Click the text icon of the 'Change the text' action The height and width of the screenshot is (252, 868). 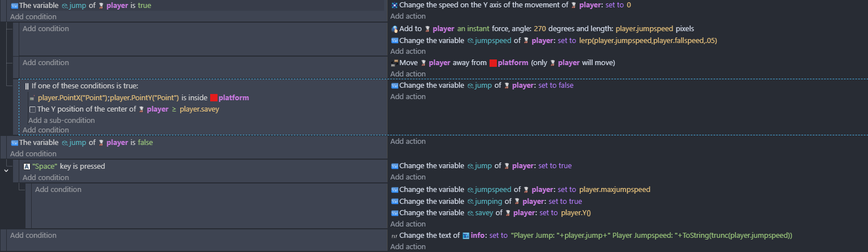pos(394,236)
